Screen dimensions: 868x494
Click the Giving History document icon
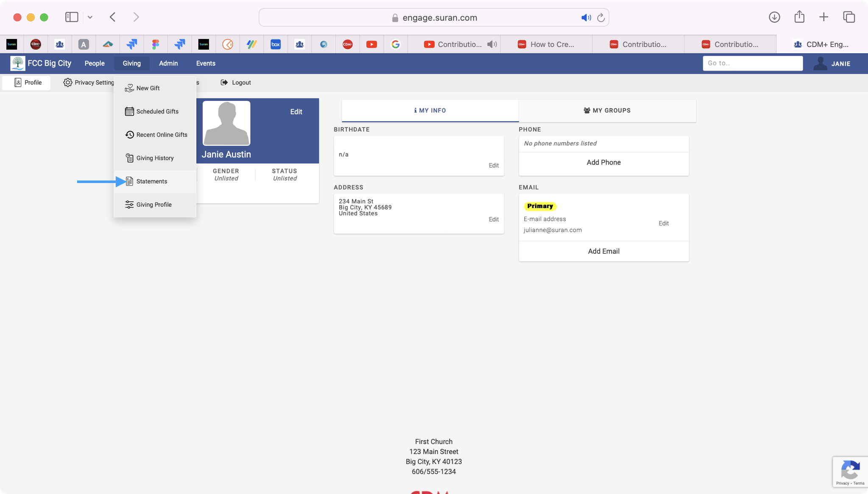click(129, 158)
